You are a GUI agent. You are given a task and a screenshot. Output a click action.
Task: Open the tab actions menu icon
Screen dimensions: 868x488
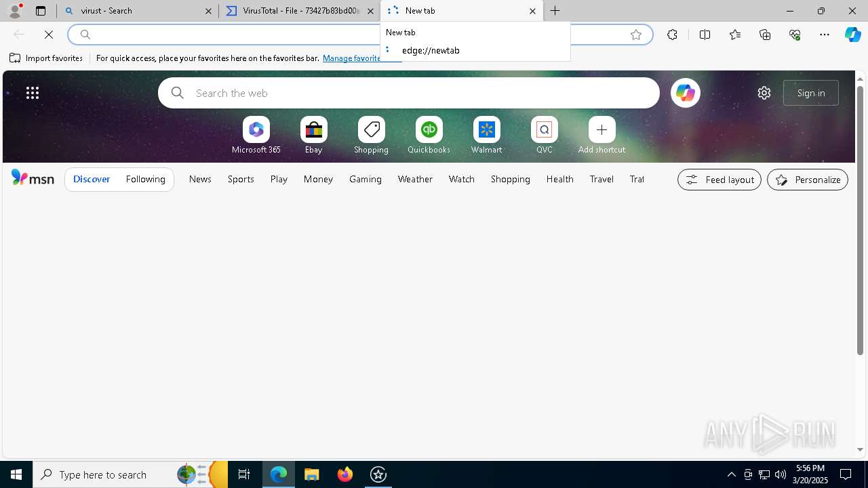[41, 11]
